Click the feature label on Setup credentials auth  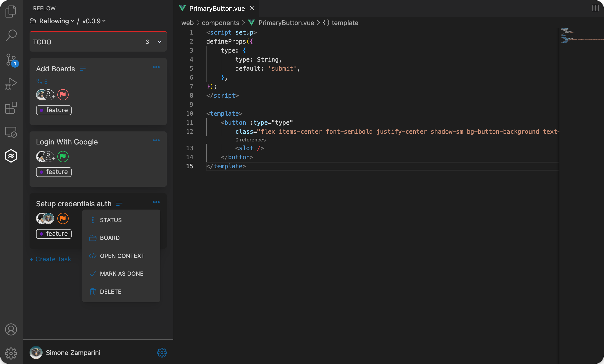pyautogui.click(x=54, y=234)
